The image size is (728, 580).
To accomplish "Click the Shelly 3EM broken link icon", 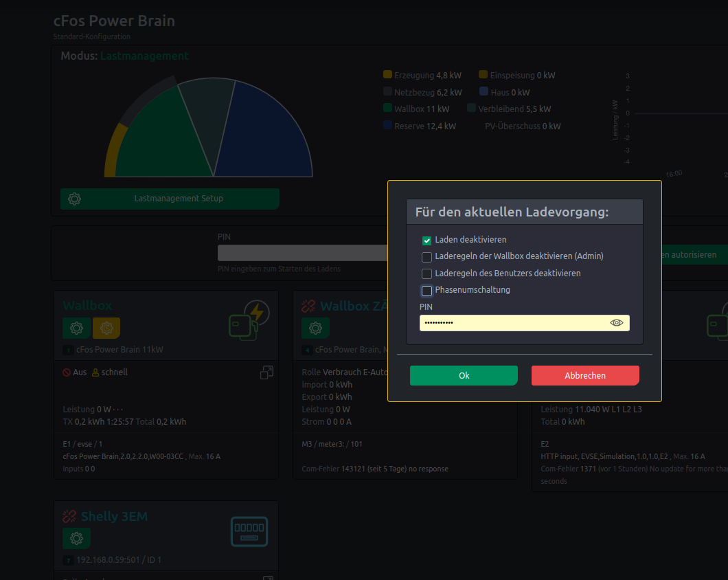I will (69, 516).
